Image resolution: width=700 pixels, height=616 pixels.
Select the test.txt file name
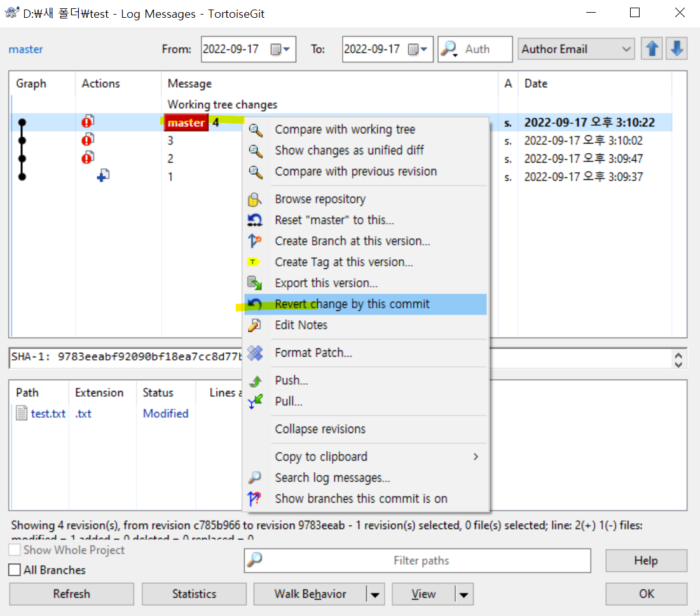pos(48,414)
